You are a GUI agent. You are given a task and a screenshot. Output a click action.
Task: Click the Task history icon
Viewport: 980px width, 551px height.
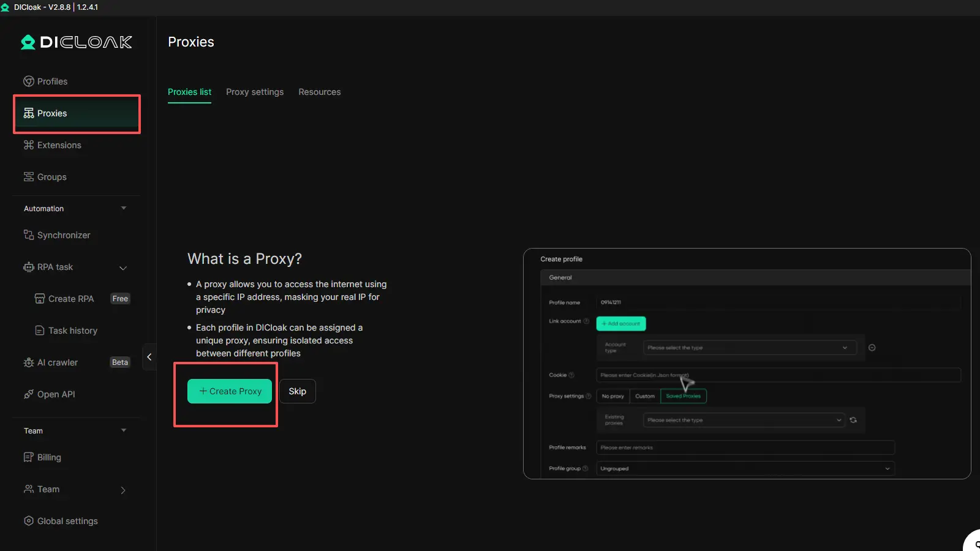pos(39,331)
